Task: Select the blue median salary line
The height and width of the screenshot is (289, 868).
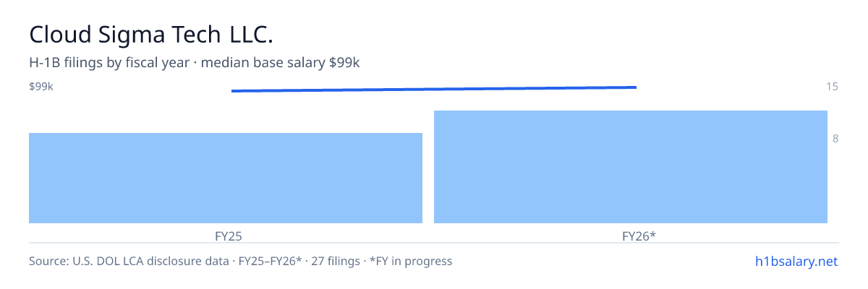Action: pyautogui.click(x=434, y=89)
